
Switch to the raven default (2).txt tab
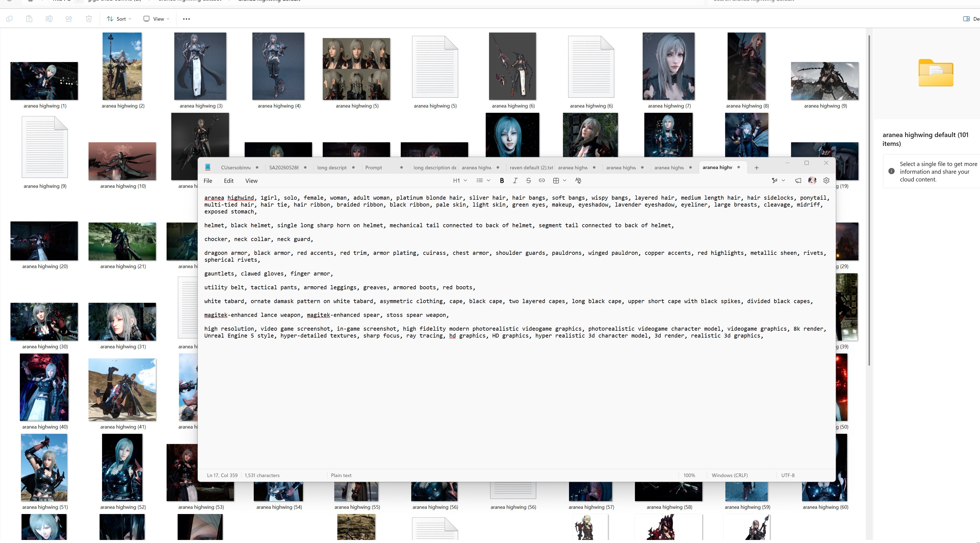click(x=531, y=168)
